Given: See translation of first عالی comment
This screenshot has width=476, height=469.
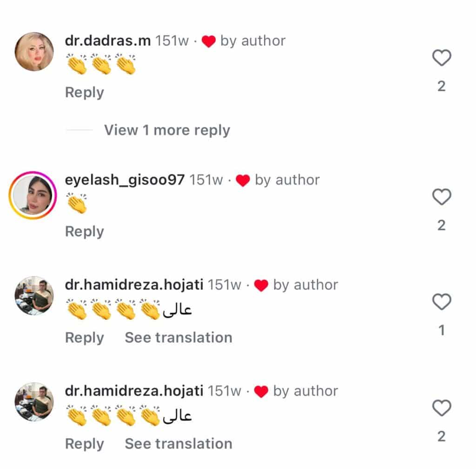Looking at the screenshot, I should [178, 337].
